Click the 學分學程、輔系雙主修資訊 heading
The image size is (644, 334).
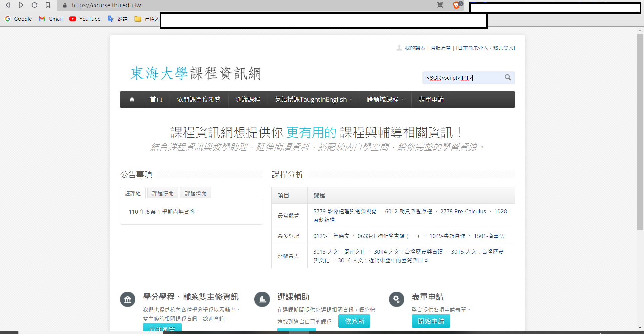pos(191,297)
